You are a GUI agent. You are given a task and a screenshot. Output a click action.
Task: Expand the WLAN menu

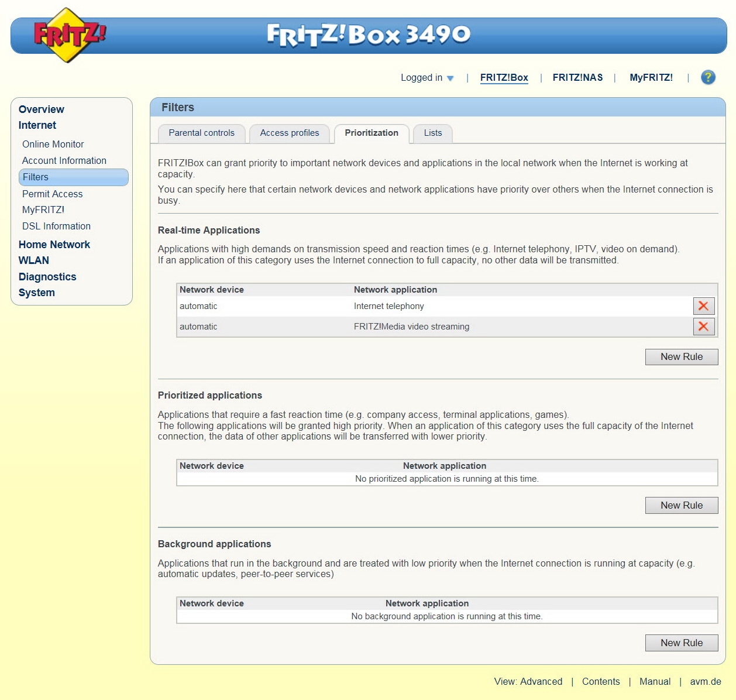[x=34, y=260]
